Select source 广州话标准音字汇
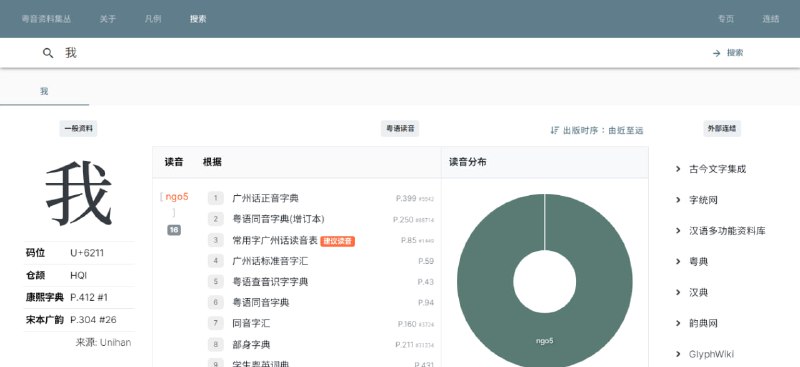This screenshot has height=367, width=800. click(x=270, y=261)
